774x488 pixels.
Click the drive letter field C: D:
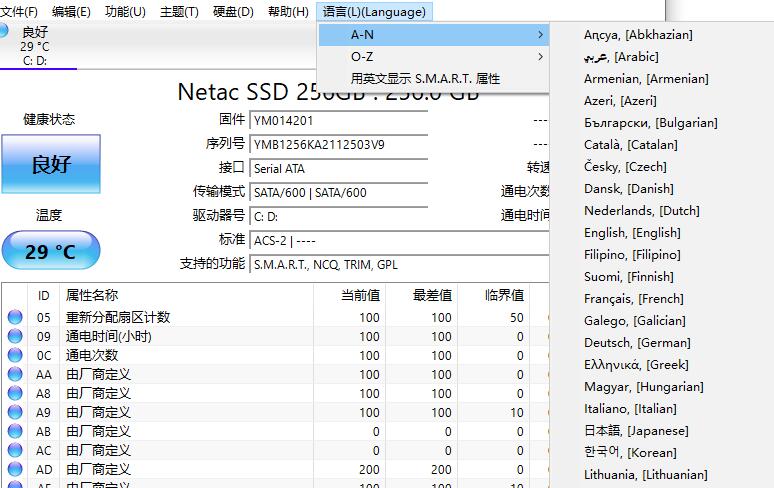tap(339, 217)
